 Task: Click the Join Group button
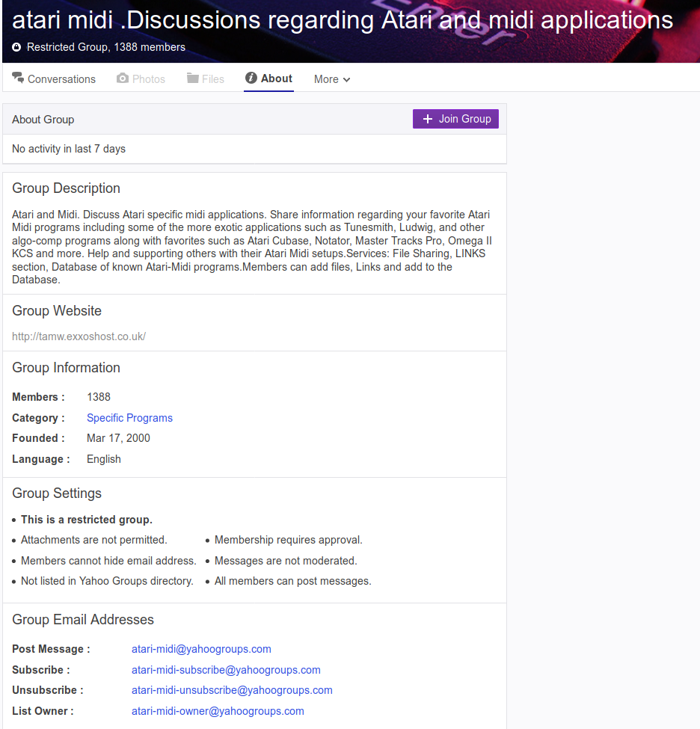click(455, 119)
